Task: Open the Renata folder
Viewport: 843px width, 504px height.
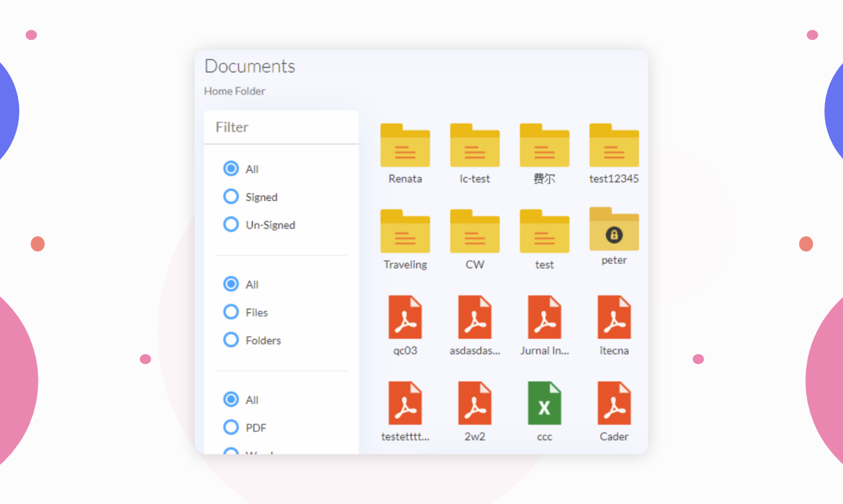Action: [405, 146]
